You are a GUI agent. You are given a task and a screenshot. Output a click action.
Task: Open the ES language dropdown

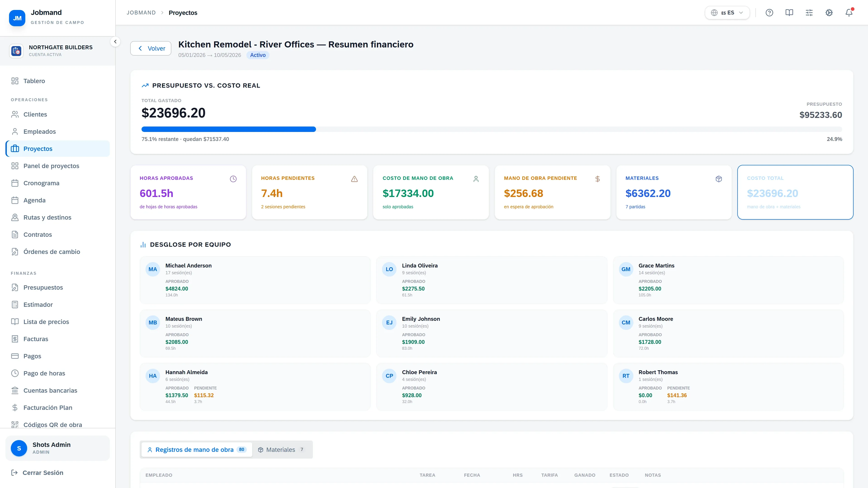[727, 13]
